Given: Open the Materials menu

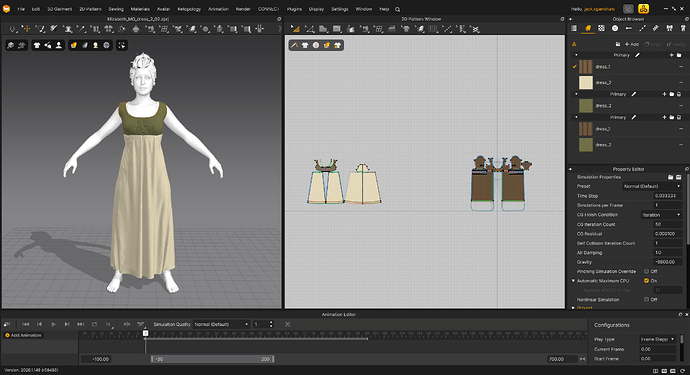Looking at the screenshot, I should [140, 9].
